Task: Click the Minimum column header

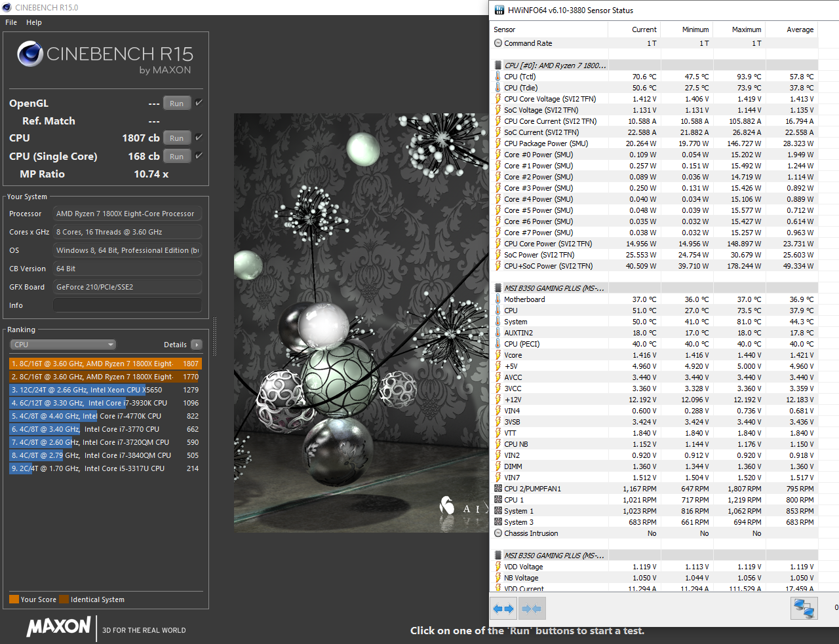Action: tap(686, 29)
